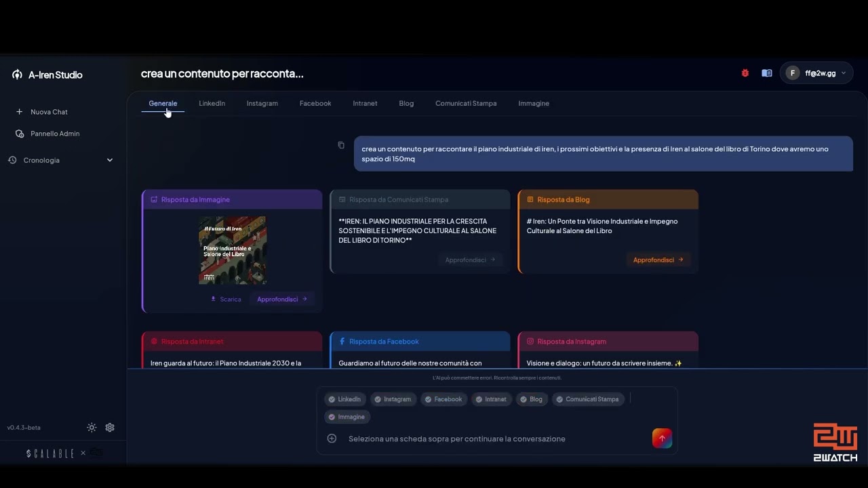868x488 pixels.
Task: Toggle the Intranet channel chip
Action: pos(491,399)
